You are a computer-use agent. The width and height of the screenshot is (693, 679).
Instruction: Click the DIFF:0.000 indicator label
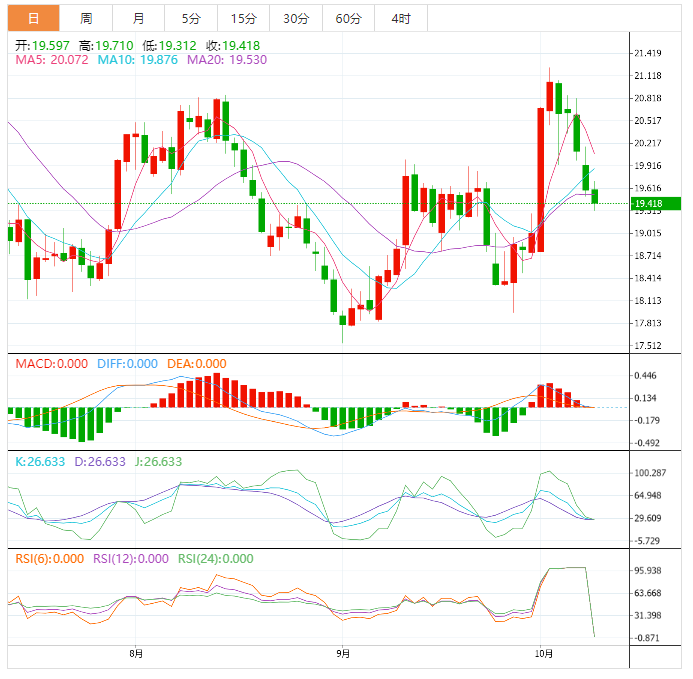(x=127, y=364)
